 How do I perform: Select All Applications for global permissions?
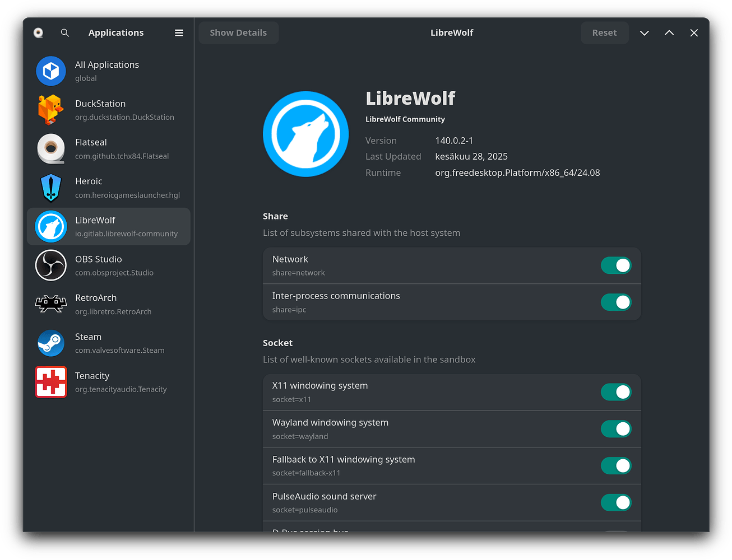[x=109, y=71]
